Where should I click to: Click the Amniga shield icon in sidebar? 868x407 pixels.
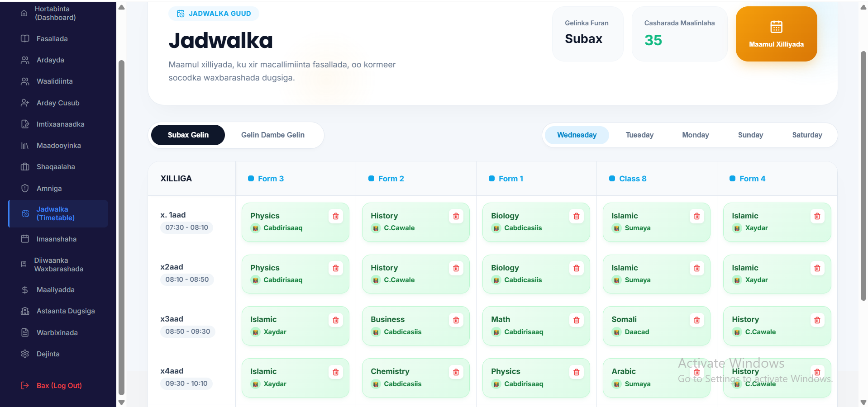(25, 188)
